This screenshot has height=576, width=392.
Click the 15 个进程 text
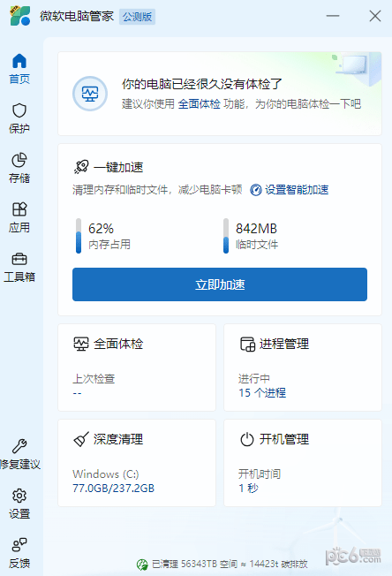(x=262, y=393)
